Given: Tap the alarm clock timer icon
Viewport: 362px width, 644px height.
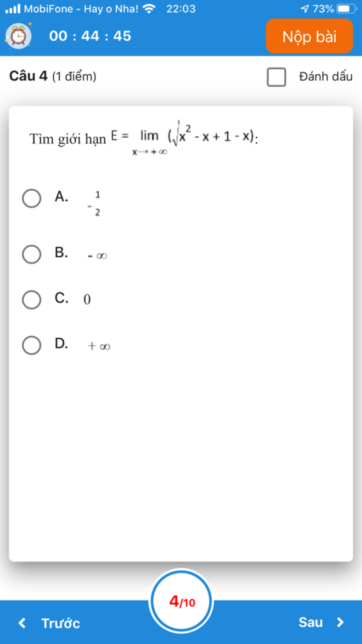Looking at the screenshot, I should coord(18,36).
